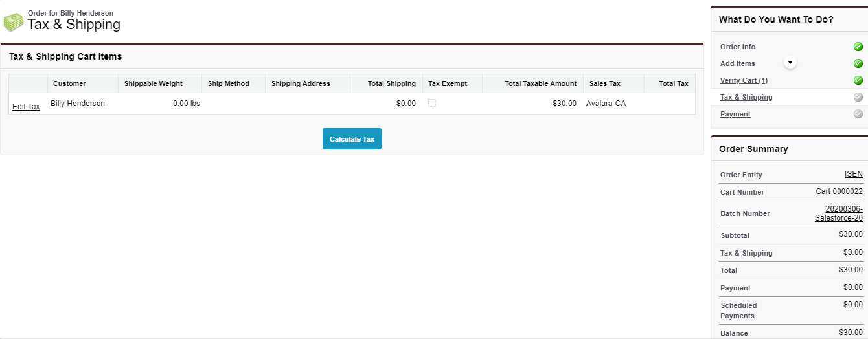This screenshot has height=339, width=868.
Task: Go to the Add Items step
Action: (x=737, y=63)
